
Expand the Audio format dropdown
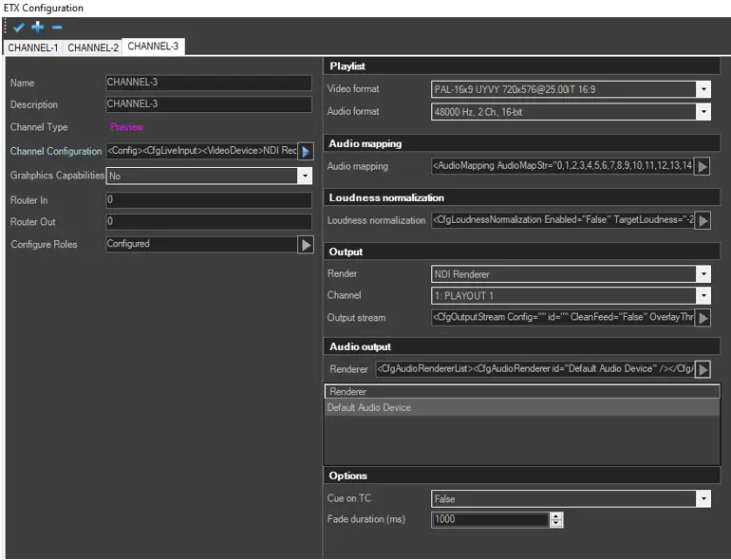click(703, 112)
